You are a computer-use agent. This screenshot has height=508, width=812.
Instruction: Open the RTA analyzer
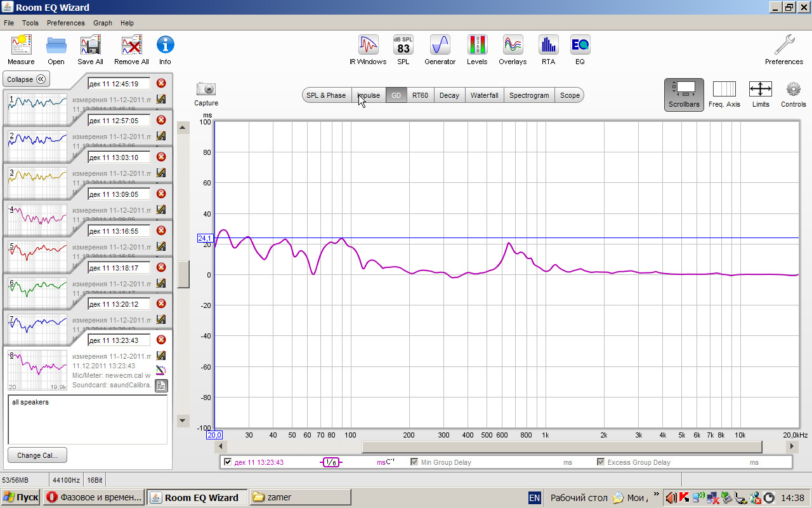pyautogui.click(x=548, y=50)
